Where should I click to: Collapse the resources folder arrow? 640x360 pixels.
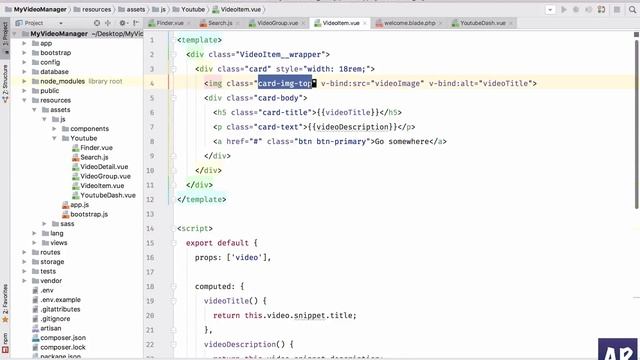(x=24, y=100)
